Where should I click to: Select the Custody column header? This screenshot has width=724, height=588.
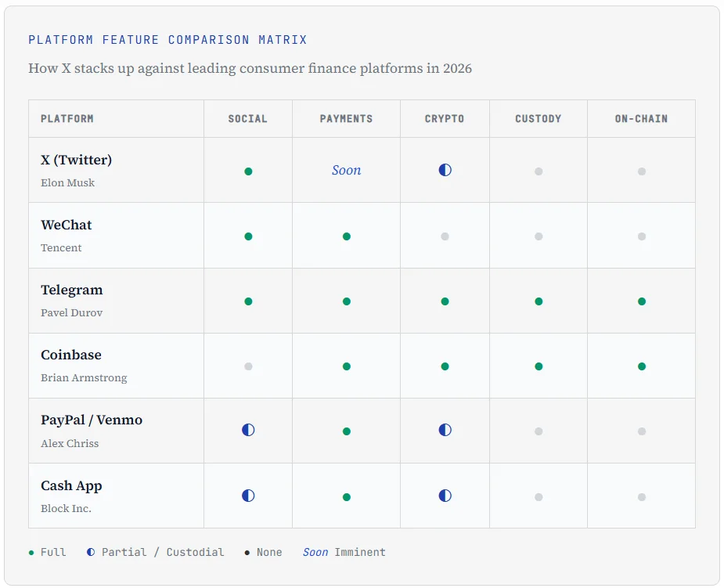(538, 119)
